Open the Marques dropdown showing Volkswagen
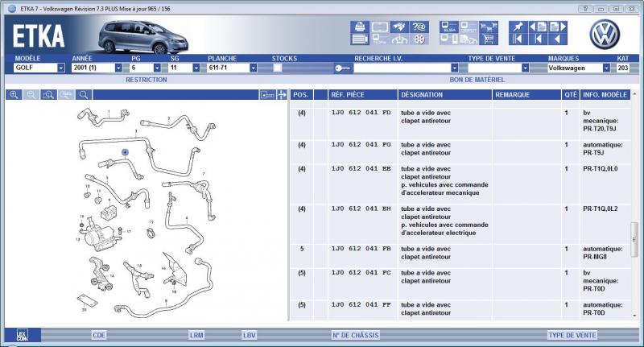The width and height of the screenshot is (644, 347). point(606,68)
